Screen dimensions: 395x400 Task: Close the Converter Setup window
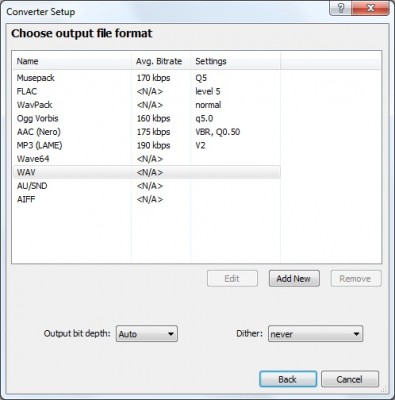(x=370, y=8)
